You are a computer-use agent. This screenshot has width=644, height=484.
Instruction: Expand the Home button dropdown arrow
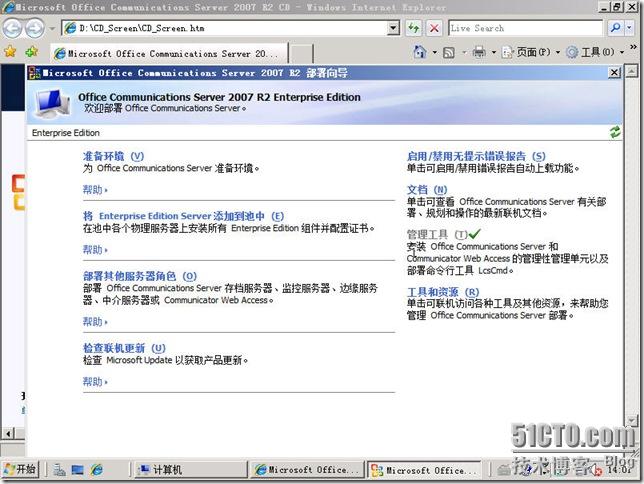pos(435,53)
